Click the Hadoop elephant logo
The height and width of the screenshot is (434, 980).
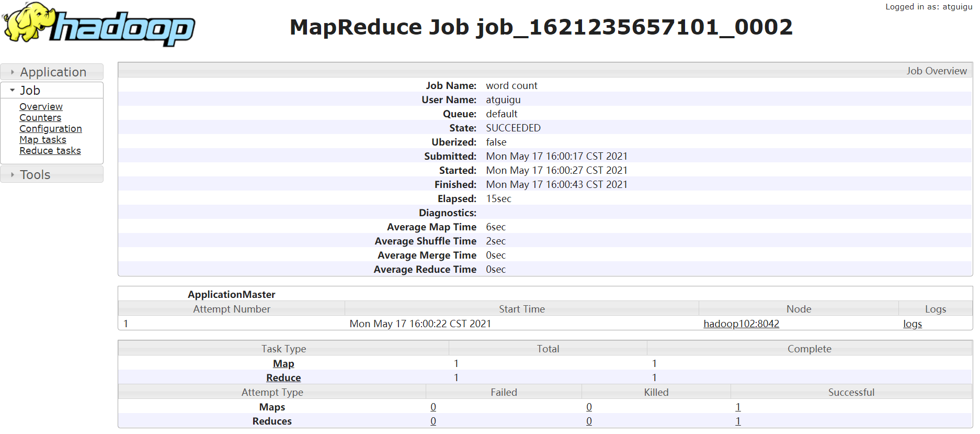(99, 24)
